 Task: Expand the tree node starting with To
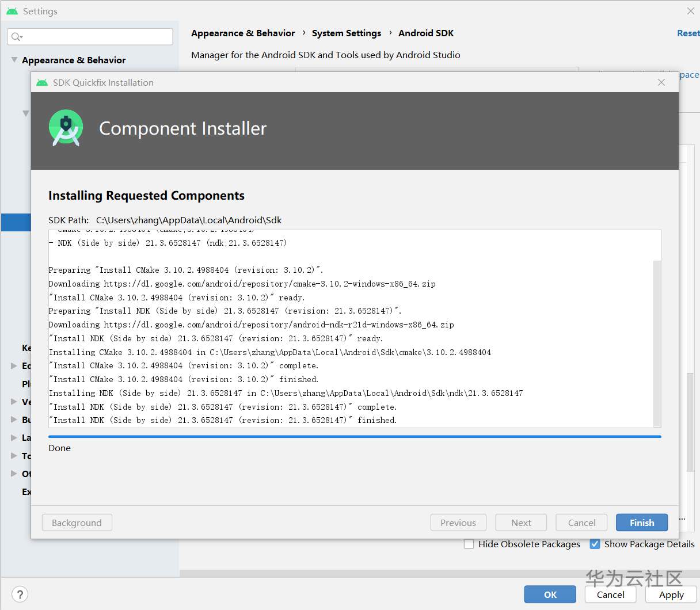(14, 456)
